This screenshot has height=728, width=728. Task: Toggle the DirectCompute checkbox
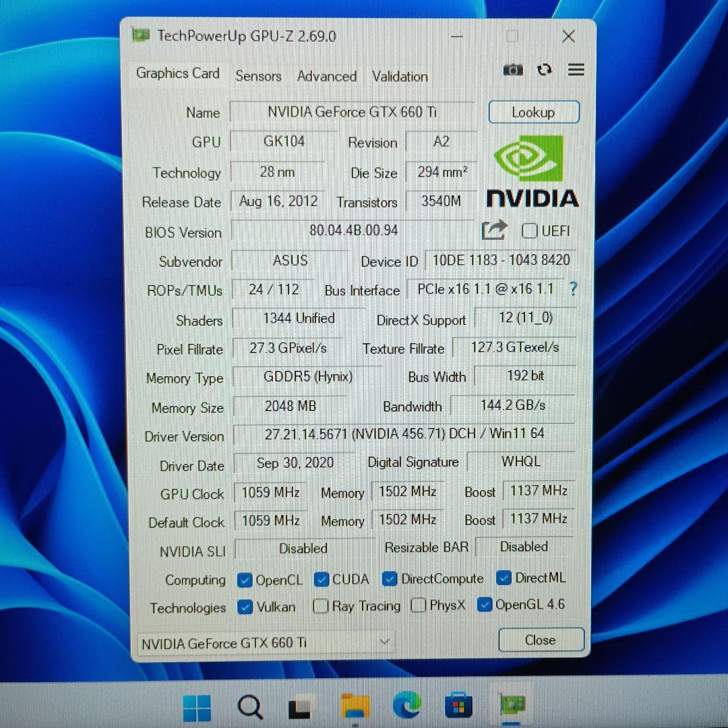390,578
